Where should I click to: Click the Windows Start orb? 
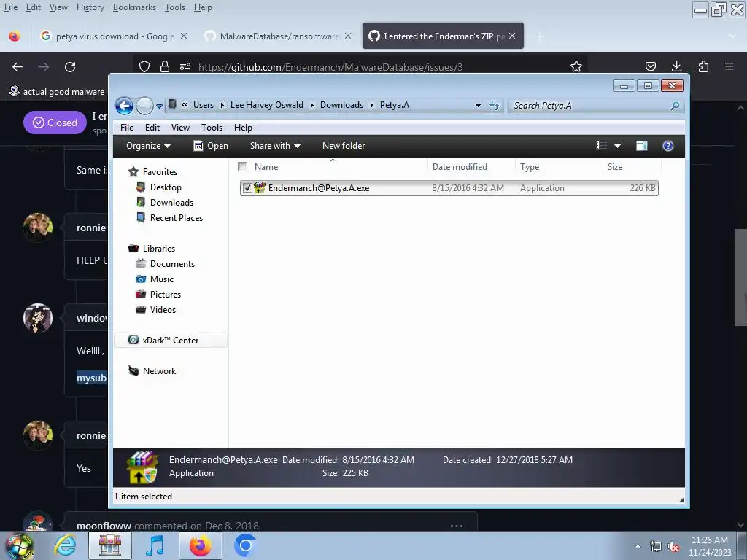[x=20, y=545]
